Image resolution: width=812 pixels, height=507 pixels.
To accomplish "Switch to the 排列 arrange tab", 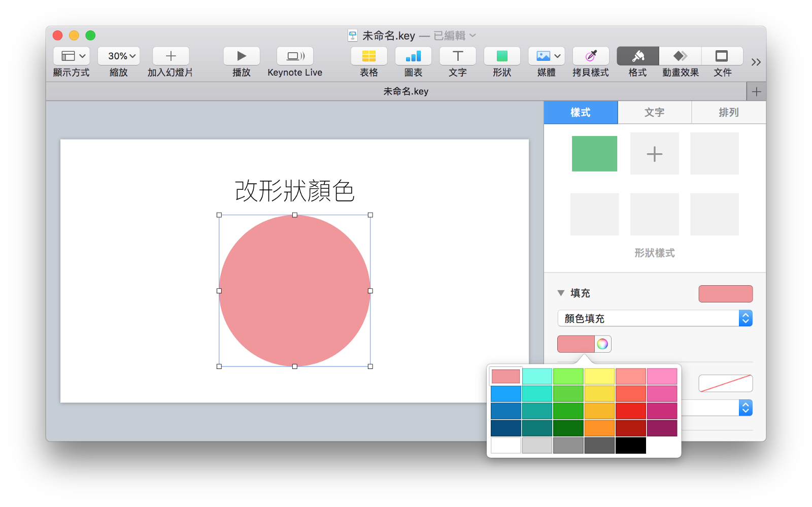I will (728, 112).
